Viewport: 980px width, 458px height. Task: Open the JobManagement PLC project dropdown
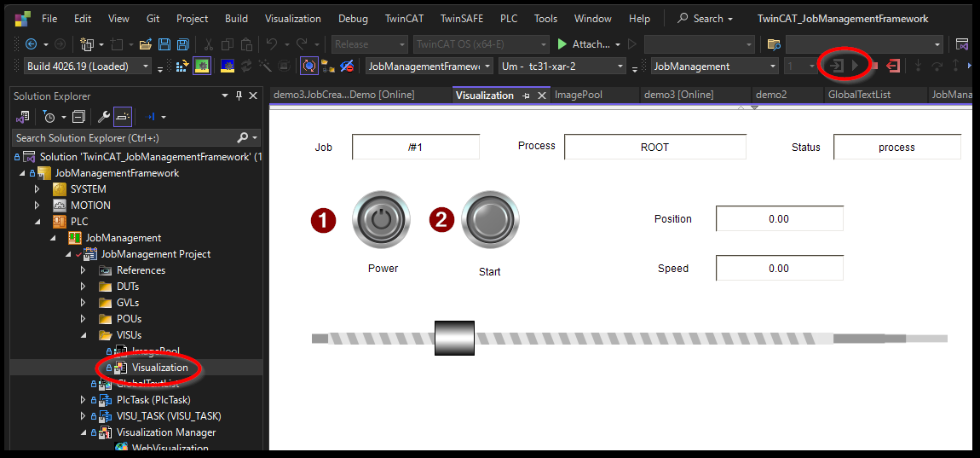[773, 66]
